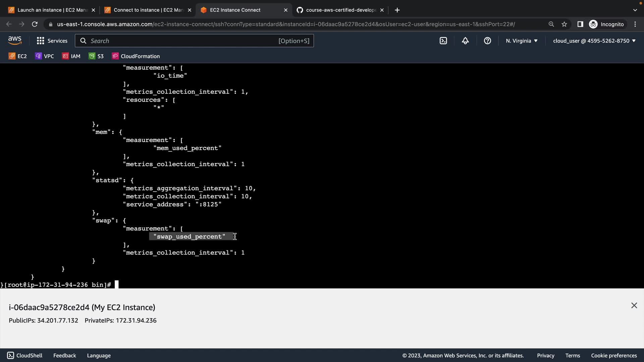644x362 pixels.
Task: Bookmark this page with star icon
Action: [x=564, y=24]
